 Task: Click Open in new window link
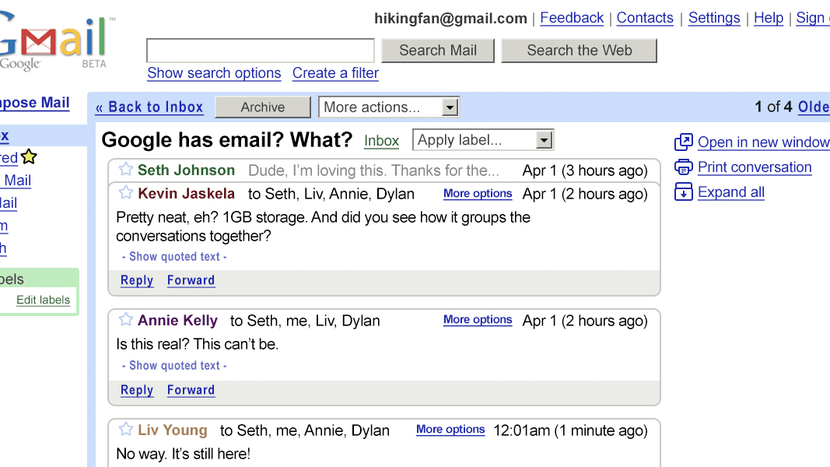click(763, 142)
